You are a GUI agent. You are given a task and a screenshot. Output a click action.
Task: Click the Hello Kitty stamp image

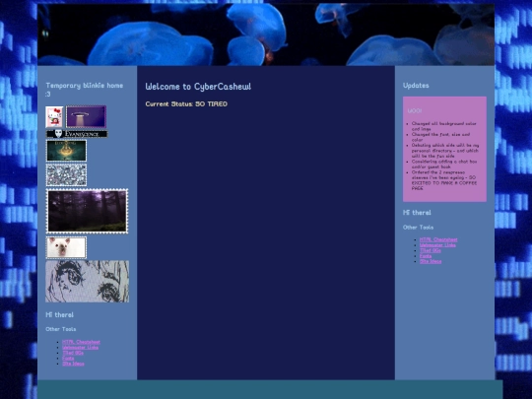pos(54,116)
